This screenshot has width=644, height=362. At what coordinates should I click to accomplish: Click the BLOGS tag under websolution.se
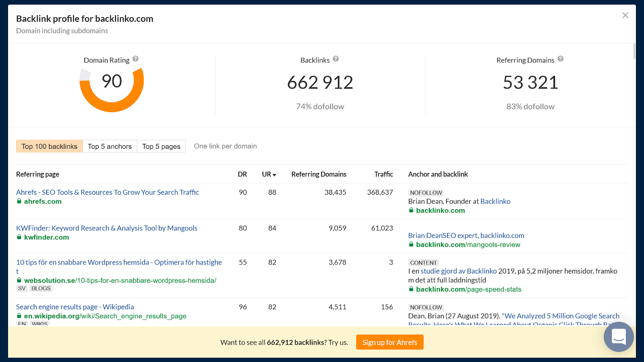click(x=41, y=288)
